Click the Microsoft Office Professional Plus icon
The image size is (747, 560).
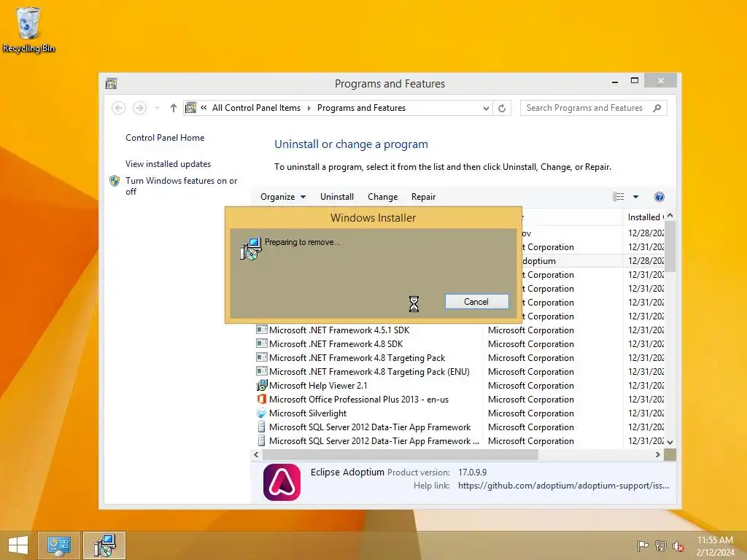262,399
